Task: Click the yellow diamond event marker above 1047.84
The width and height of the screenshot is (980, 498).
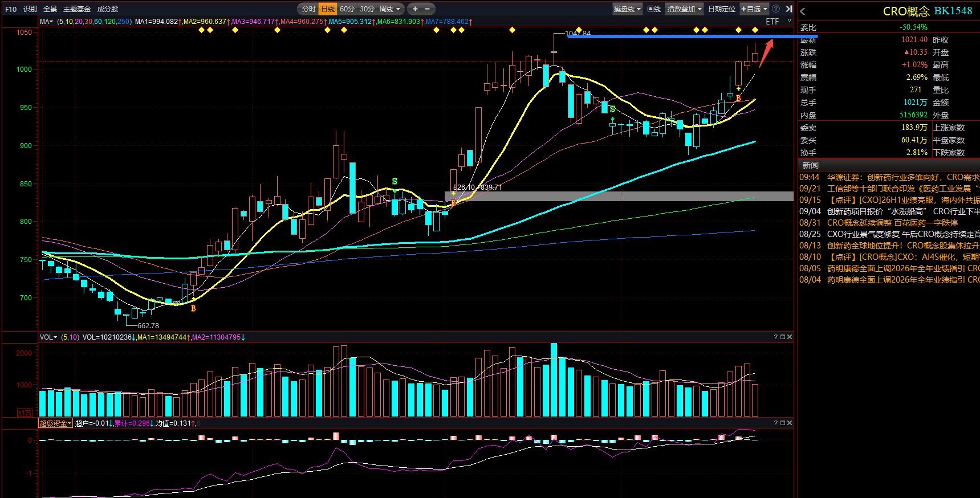Action: [x=579, y=30]
